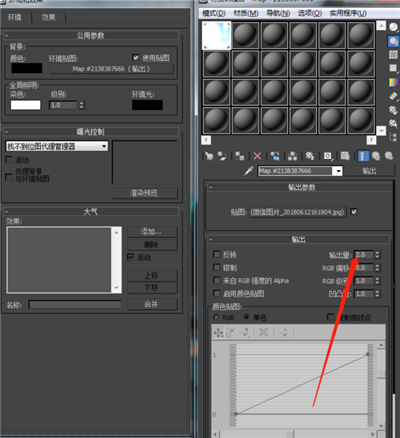
Task: Click Material Editor Options icon
Action: (393, 109)
